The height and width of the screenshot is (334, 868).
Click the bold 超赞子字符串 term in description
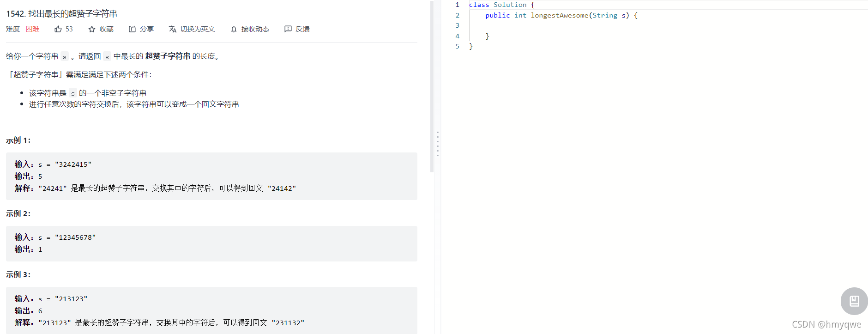(168, 56)
